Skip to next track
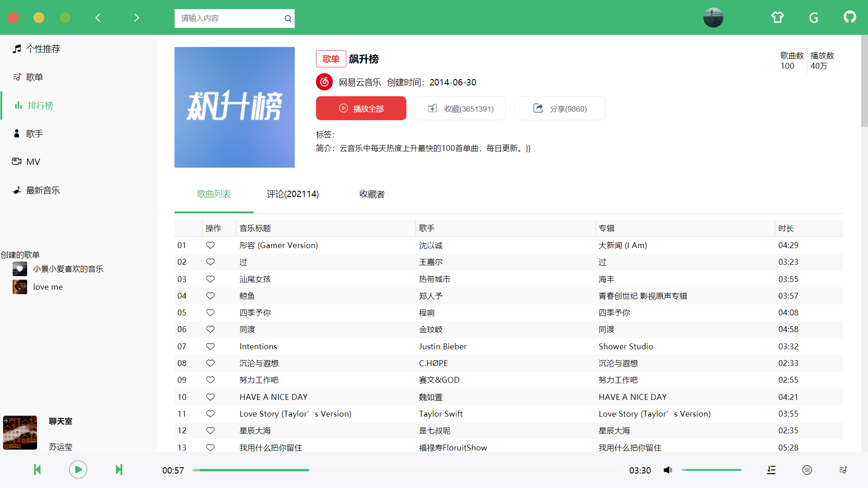Viewport: 868px width, 488px height. tap(119, 469)
